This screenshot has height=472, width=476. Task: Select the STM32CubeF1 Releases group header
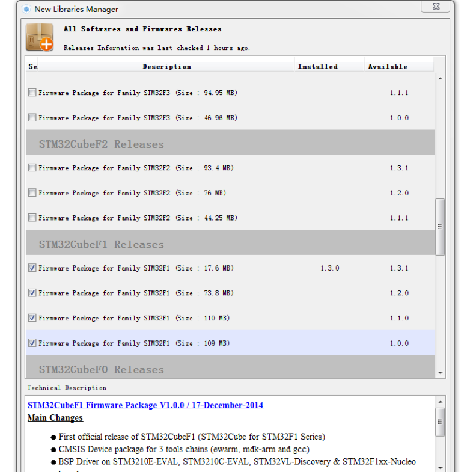230,242
